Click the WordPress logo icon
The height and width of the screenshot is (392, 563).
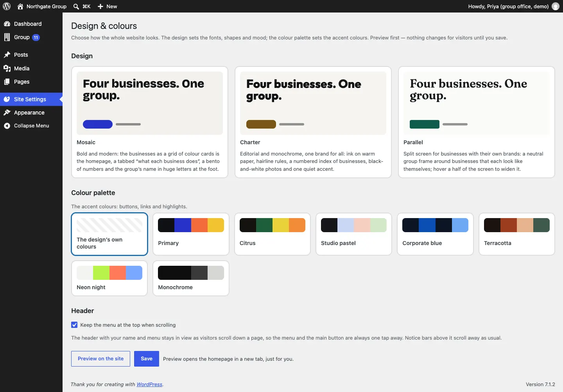pyautogui.click(x=7, y=6)
